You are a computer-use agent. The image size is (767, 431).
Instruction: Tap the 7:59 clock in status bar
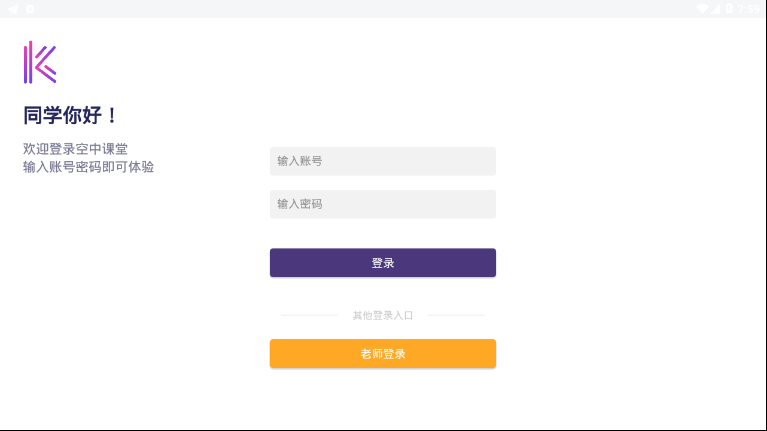[x=749, y=8]
